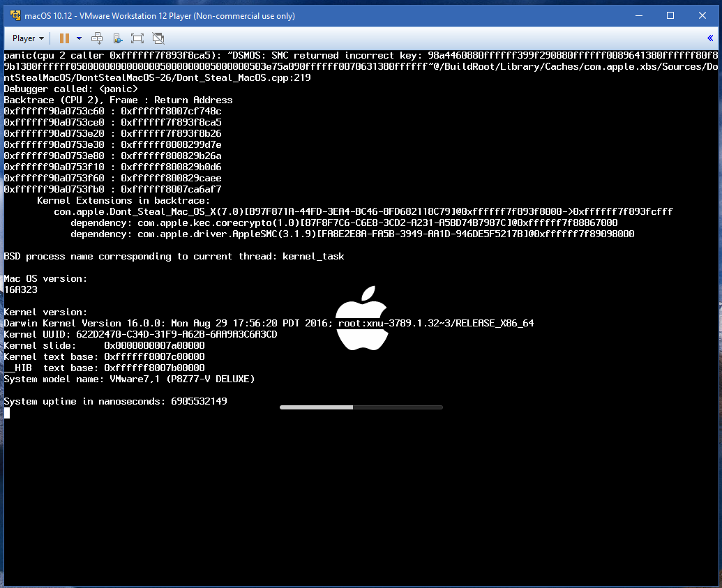The image size is (722, 588).
Task: Close the VMware Player window
Action: pyautogui.click(x=702, y=15)
